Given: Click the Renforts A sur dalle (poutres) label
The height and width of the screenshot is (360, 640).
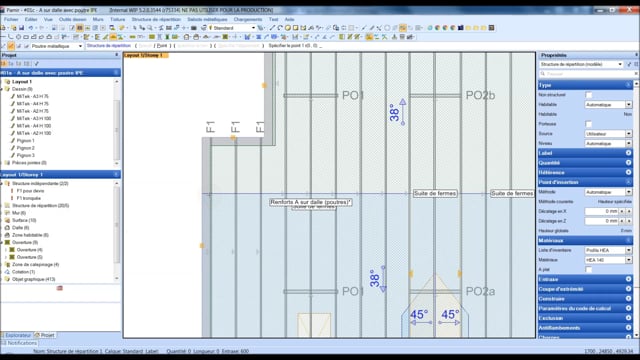Looking at the screenshot, I should coord(311,202).
